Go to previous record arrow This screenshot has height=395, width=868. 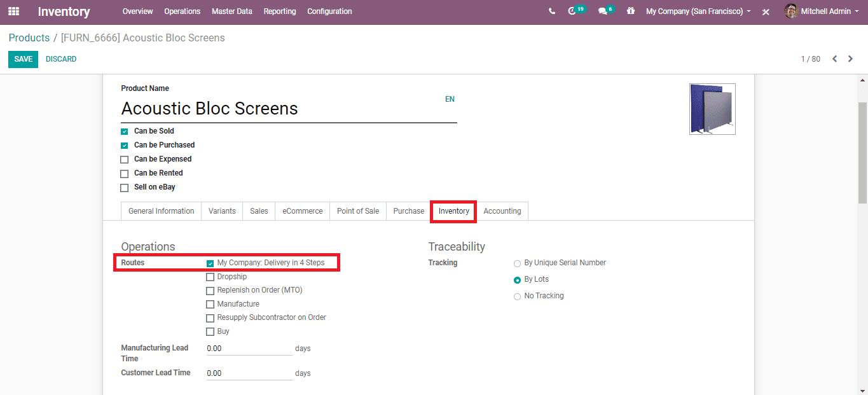pos(834,59)
